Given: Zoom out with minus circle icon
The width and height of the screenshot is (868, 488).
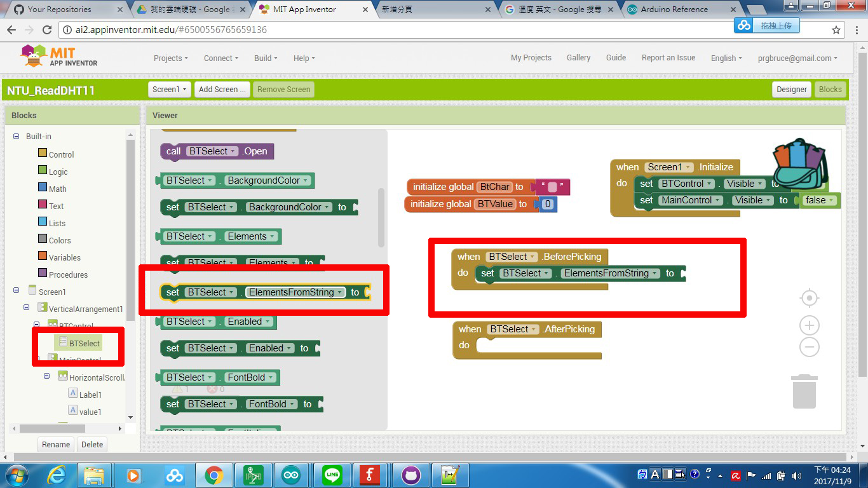Looking at the screenshot, I should [809, 347].
